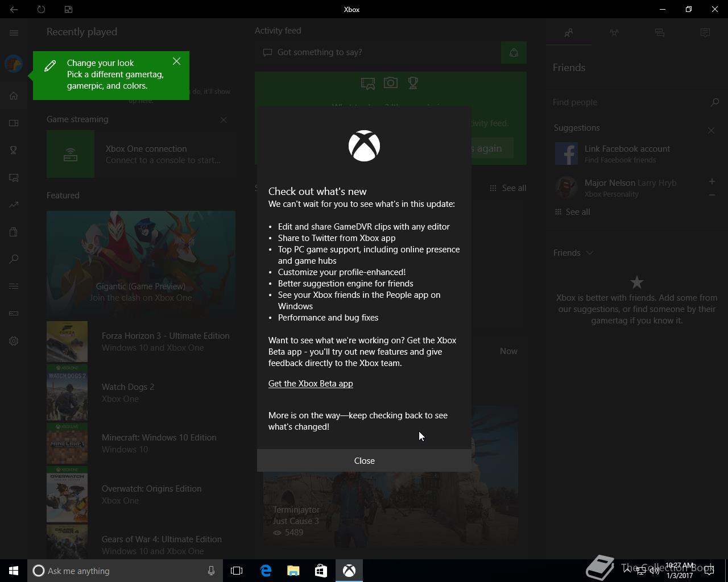The height and width of the screenshot is (582, 728).
Task: Select Link Facebook account suggestion
Action: (x=627, y=153)
